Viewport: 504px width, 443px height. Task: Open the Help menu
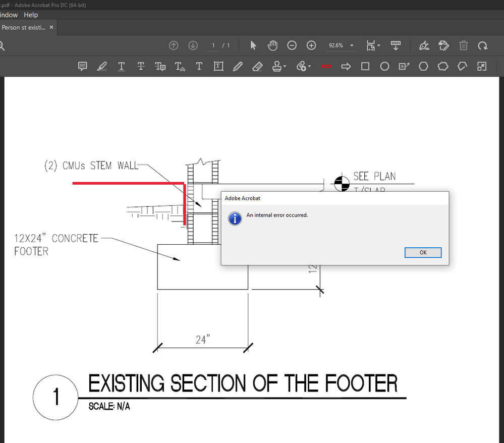31,15
